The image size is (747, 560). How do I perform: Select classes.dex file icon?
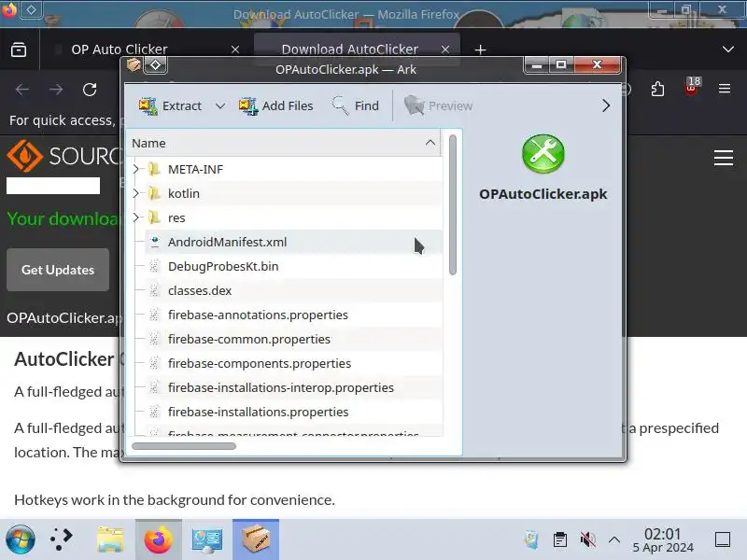154,290
